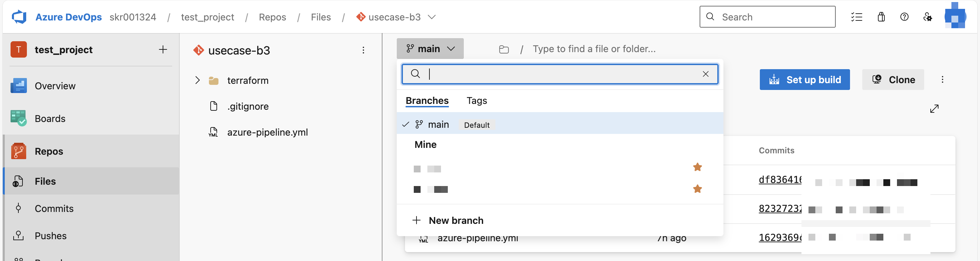Open the work items list icon
The height and width of the screenshot is (261, 980).
tap(856, 17)
